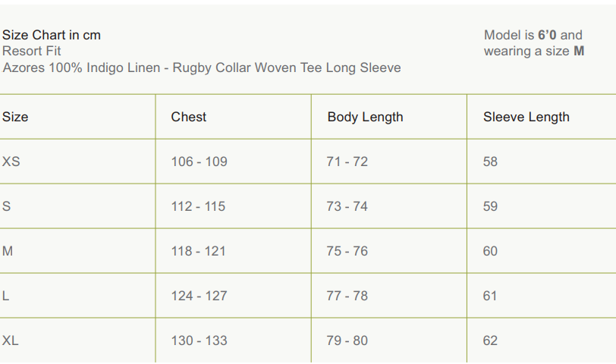Click sleeve length value 58
The width and height of the screenshot is (616, 364).
coord(490,162)
